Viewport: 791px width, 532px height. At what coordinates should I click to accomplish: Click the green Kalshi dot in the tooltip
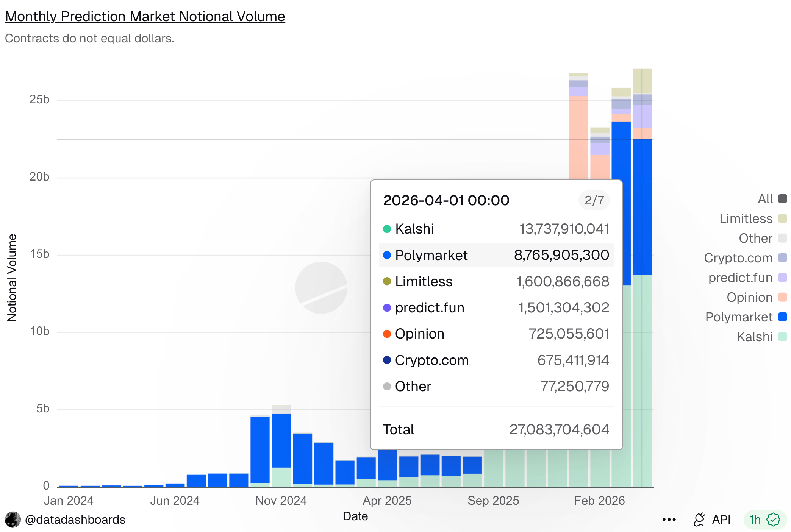pyautogui.click(x=386, y=229)
